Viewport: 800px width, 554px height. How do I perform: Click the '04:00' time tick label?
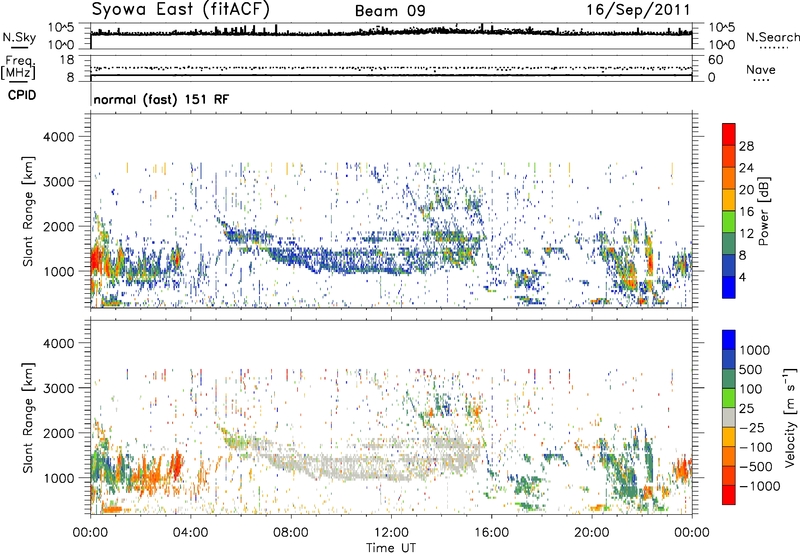coord(191,533)
